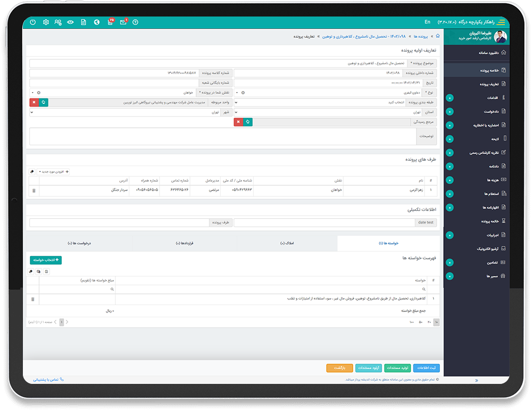Open the user management icon in the top bar
Viewport: 532px width, 410px height.
(58, 22)
